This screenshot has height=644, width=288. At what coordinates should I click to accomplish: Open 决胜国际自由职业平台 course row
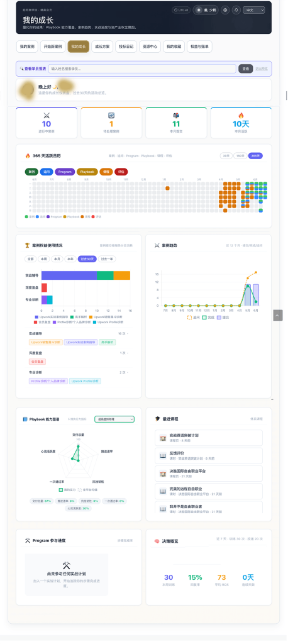click(209, 473)
